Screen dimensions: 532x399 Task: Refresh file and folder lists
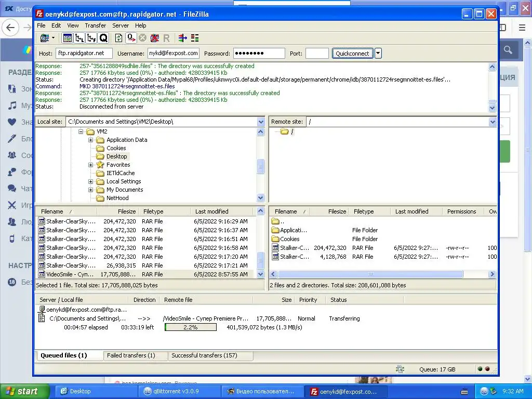(119, 38)
